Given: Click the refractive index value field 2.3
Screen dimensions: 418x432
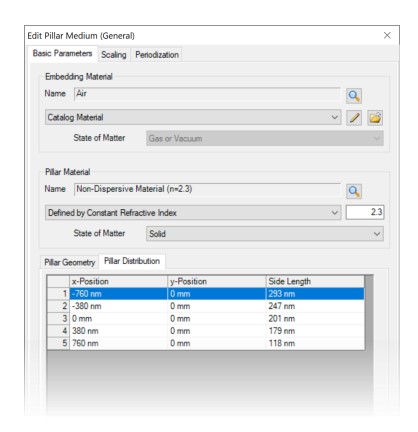Looking at the screenshot, I should (x=365, y=212).
